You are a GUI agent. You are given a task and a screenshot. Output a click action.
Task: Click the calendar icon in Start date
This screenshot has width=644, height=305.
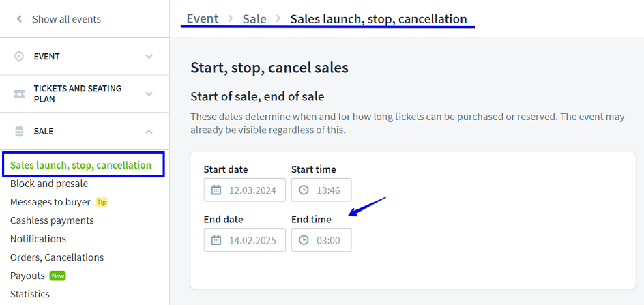216,190
